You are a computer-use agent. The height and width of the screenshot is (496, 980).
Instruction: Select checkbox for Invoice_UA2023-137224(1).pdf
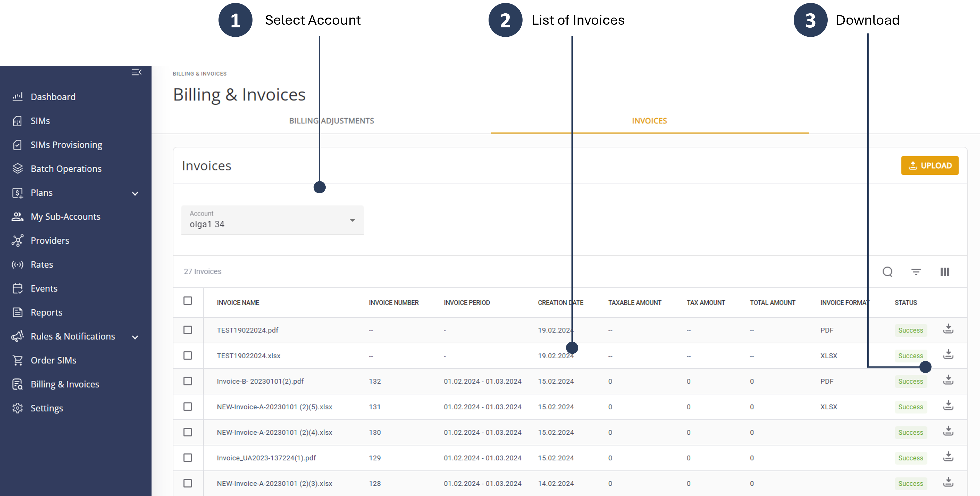(x=188, y=457)
